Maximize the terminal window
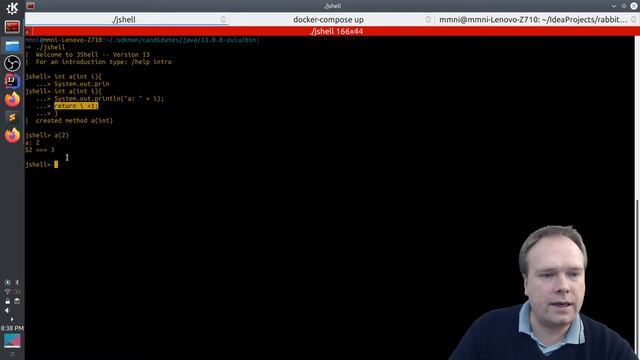This screenshot has height=360, width=640. pyautogui.click(x=624, y=6)
